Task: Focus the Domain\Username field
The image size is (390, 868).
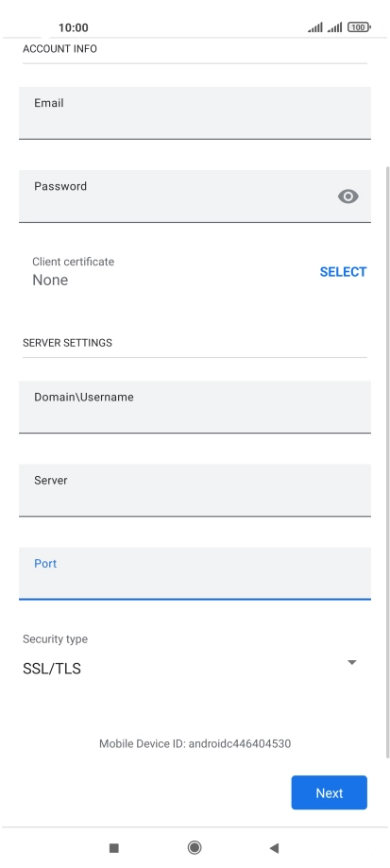Action: 195,407
